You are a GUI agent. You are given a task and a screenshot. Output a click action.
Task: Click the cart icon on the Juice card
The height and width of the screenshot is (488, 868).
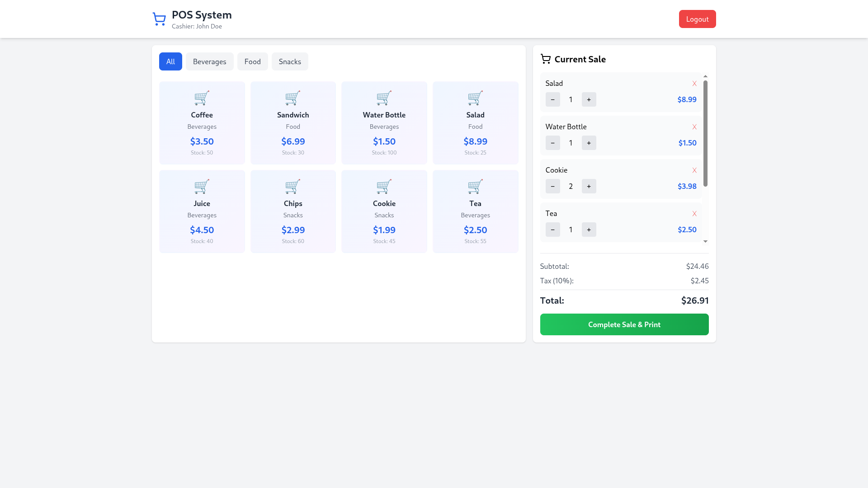click(202, 187)
